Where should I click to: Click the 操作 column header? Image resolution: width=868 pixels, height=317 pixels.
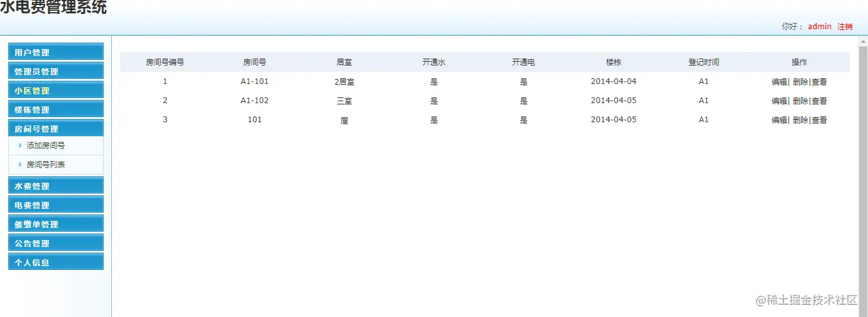click(x=799, y=62)
